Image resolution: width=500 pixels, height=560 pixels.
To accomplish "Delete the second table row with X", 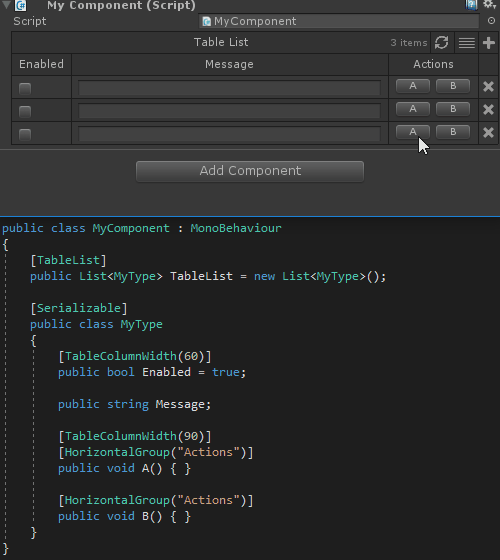I will pyautogui.click(x=488, y=110).
